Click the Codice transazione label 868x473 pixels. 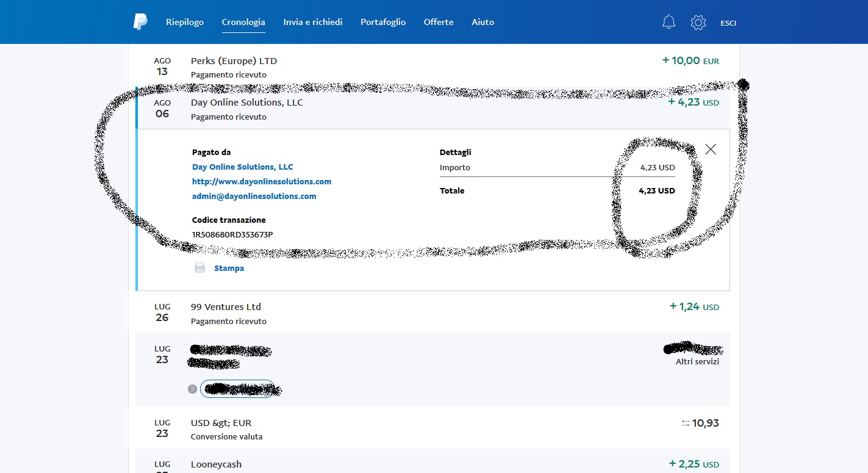click(x=229, y=220)
